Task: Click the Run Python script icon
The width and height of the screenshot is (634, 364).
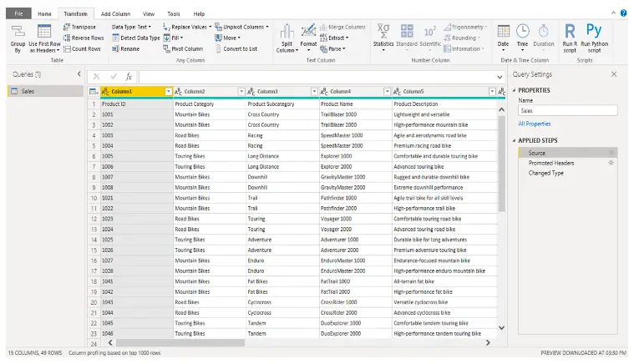Action: tap(594, 32)
